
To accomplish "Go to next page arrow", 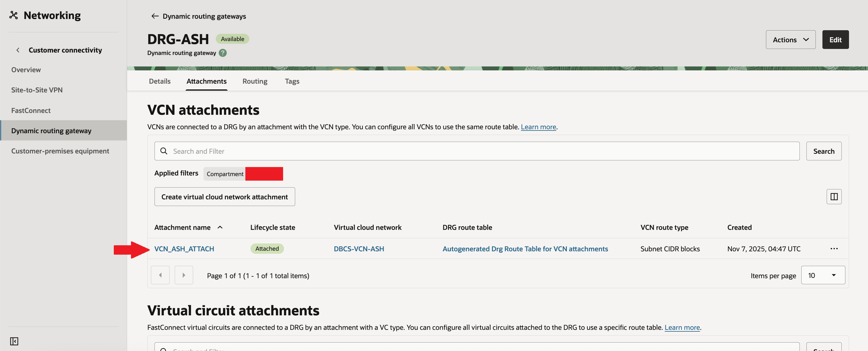I will (x=183, y=275).
